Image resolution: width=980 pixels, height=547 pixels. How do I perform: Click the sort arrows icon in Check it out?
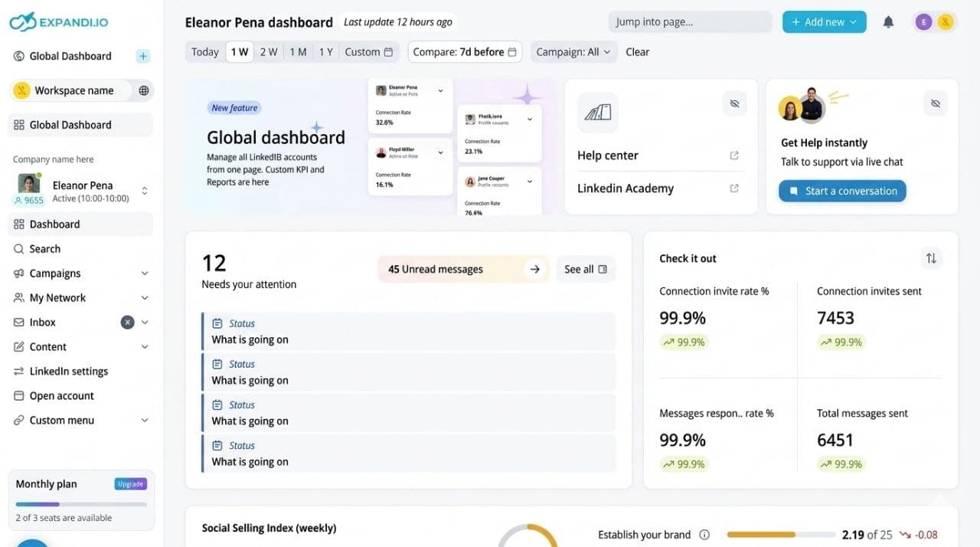(x=931, y=258)
